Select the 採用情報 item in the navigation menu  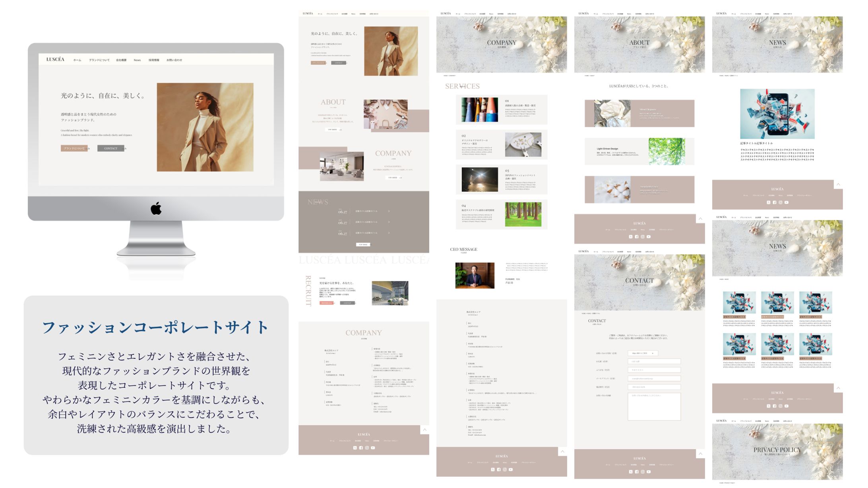[x=154, y=60]
